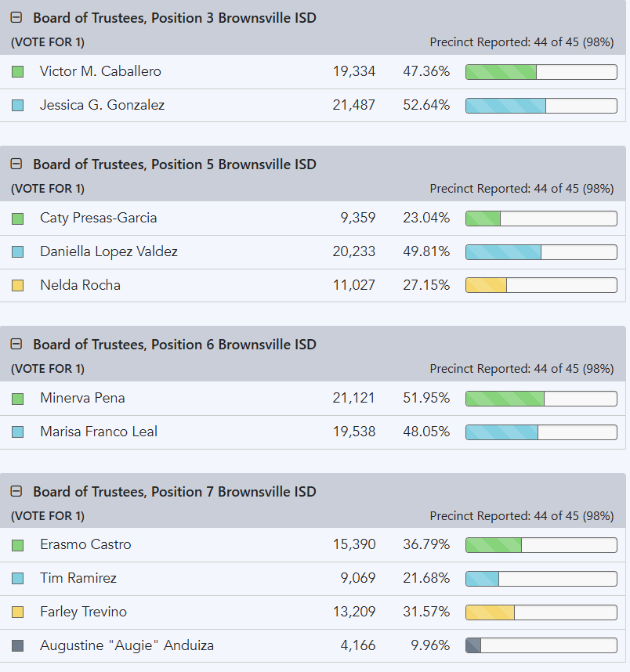This screenshot has height=672, width=630.
Task: Click Caty Presas-Garcia's vote percentage bar
Action: coord(541,219)
